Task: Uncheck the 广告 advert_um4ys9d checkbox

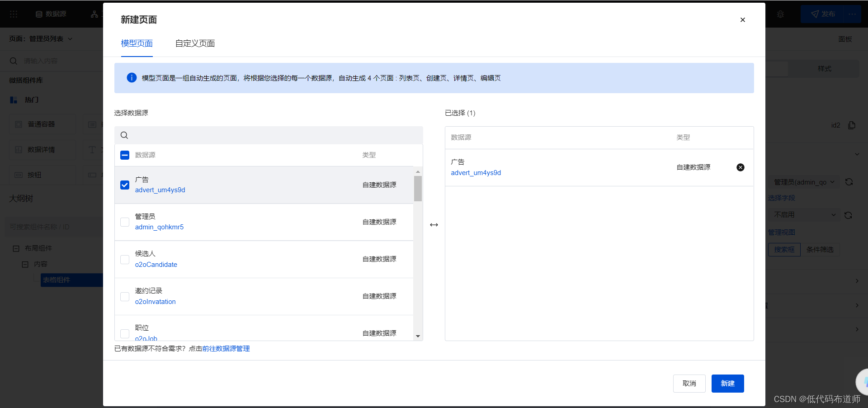Action: [x=125, y=185]
